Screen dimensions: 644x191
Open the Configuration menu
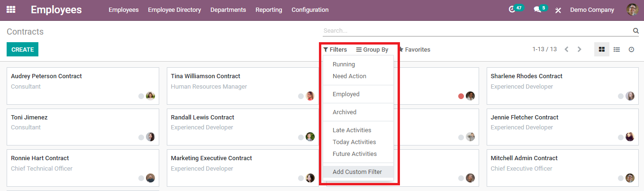310,10
